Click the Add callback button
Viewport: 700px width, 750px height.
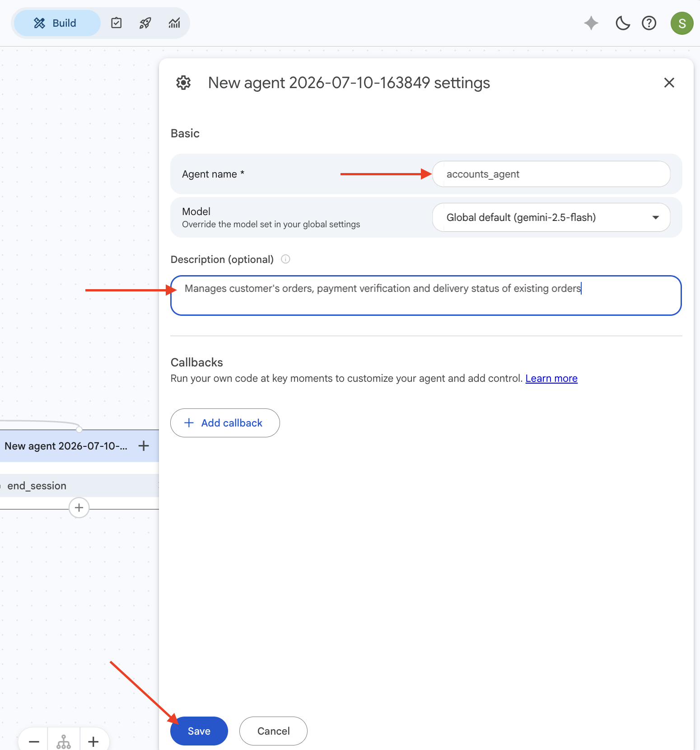(225, 423)
